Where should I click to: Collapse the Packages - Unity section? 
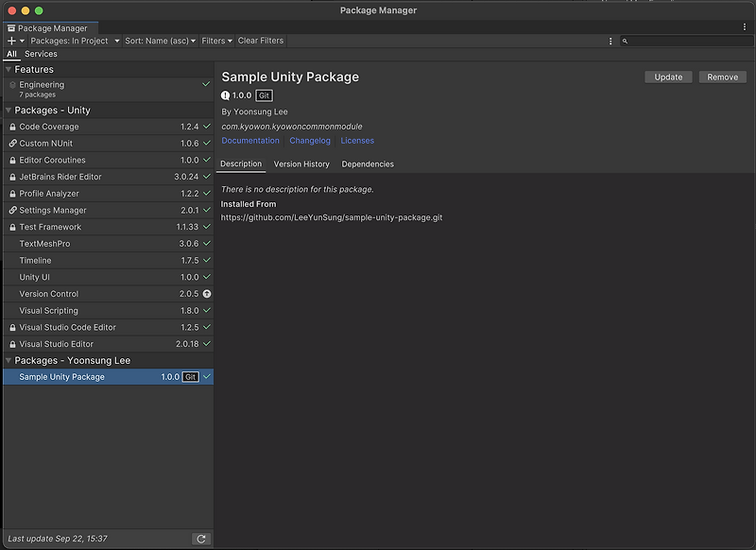point(8,111)
